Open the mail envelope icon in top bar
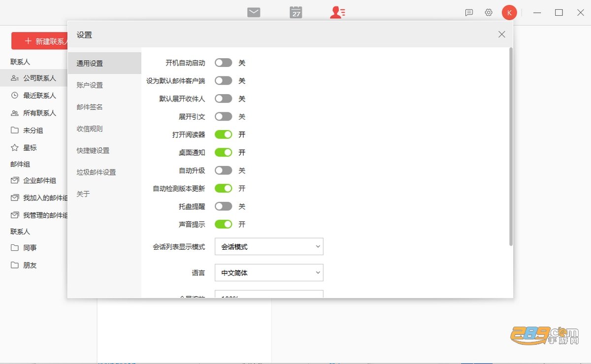Screen dimensions: 591x364 254,12
